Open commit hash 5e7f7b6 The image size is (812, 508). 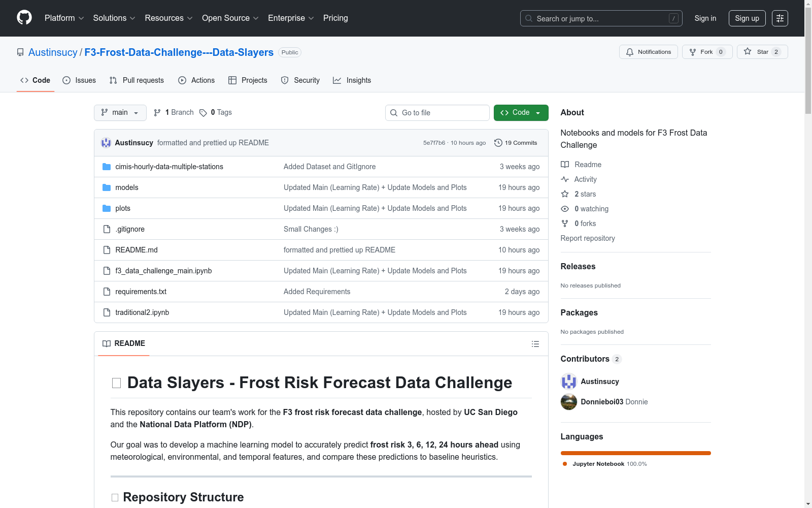point(434,143)
